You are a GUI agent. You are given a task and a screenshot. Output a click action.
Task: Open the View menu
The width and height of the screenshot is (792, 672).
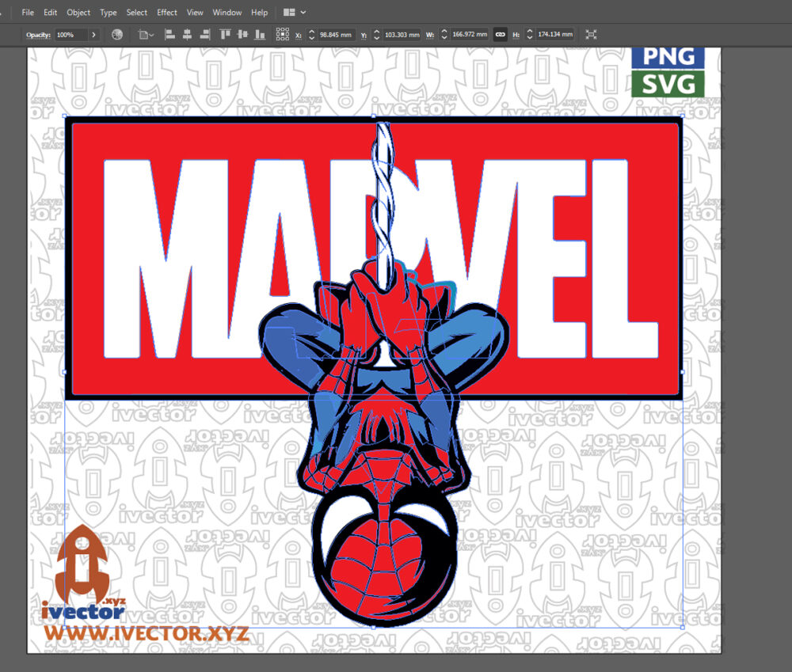pos(195,12)
